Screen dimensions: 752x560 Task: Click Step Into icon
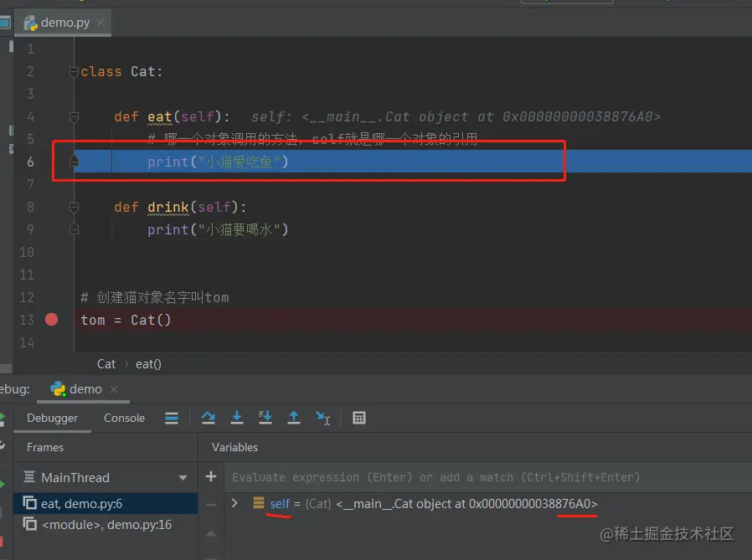pyautogui.click(x=237, y=418)
